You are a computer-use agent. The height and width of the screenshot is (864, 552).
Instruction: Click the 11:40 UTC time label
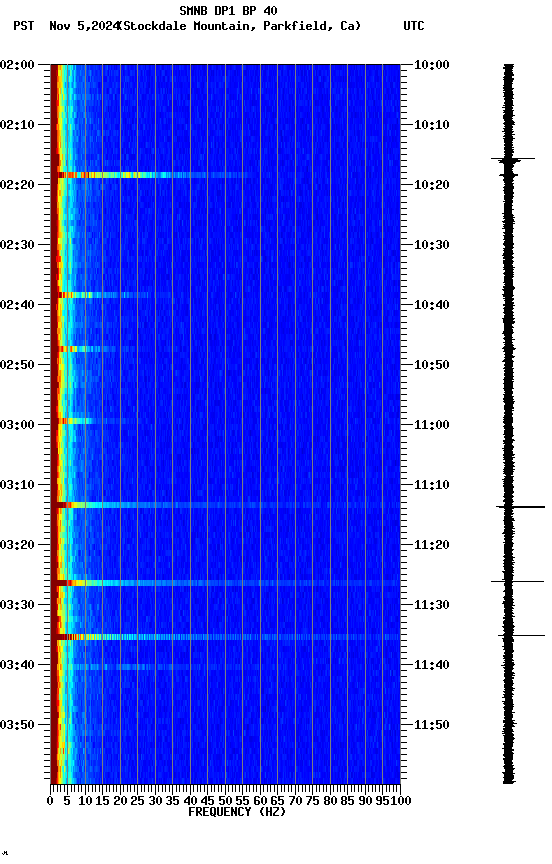(x=432, y=666)
